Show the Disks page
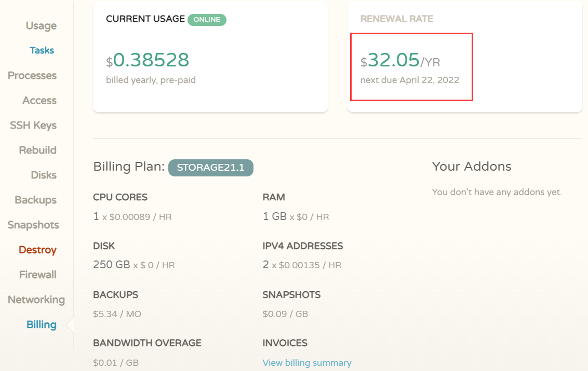588x371 pixels. tap(44, 175)
